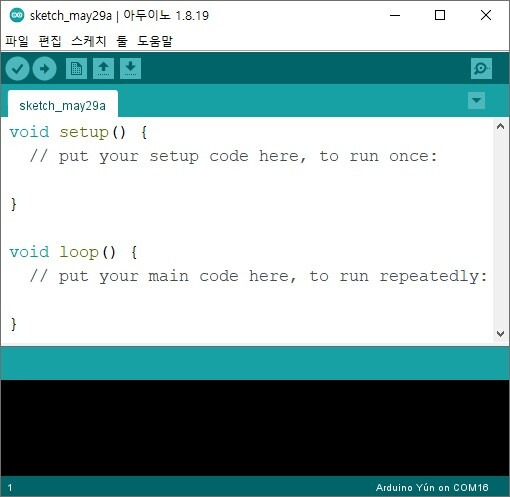The width and height of the screenshot is (510, 497).
Task: Open the Serial Monitor magnifier icon
Action: coord(481,69)
